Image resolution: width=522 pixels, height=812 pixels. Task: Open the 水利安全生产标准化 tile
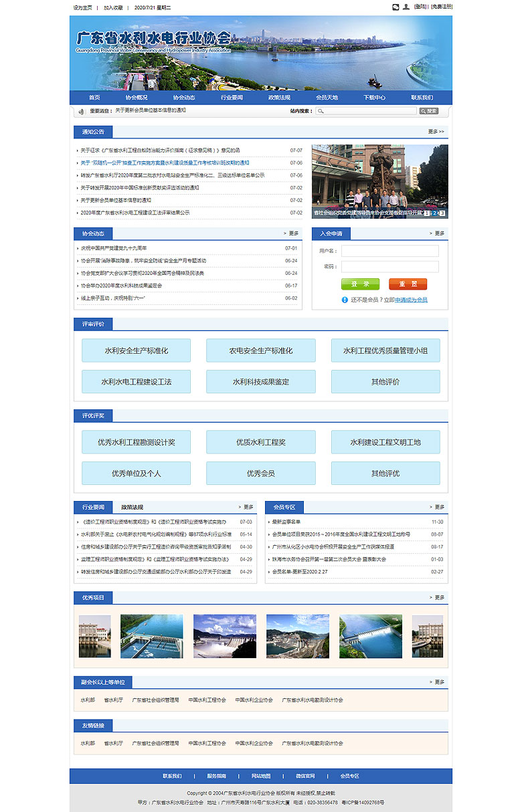tap(136, 350)
